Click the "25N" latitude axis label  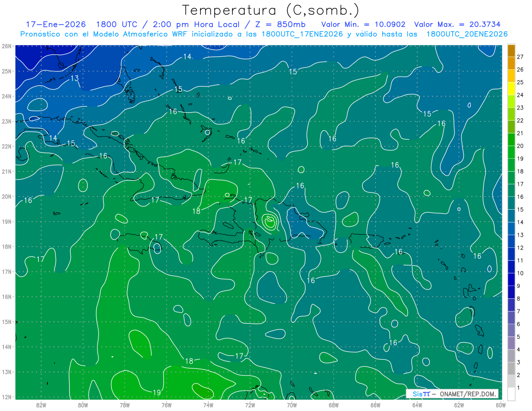6,71
